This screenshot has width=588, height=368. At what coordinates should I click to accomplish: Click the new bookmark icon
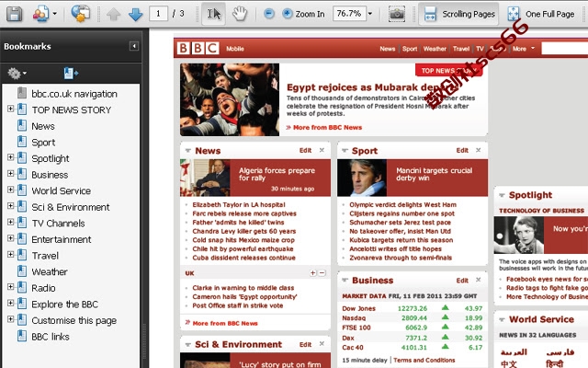[71, 74]
